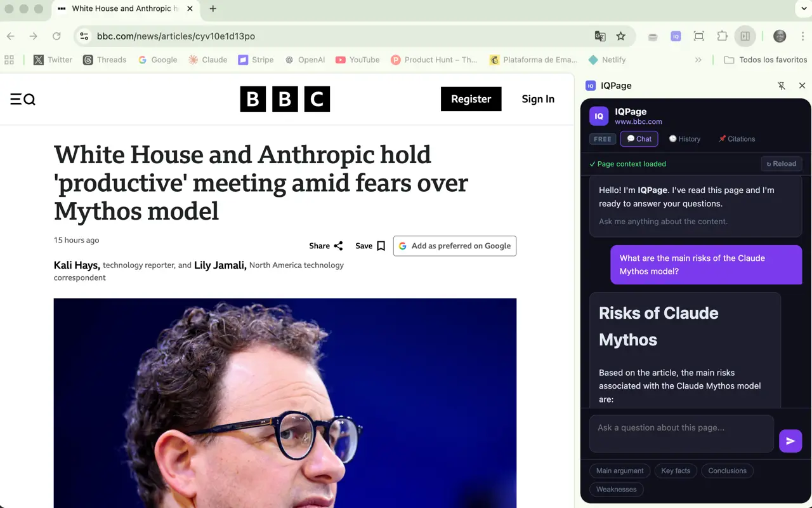Image resolution: width=812 pixels, height=508 pixels.
Task: Unpin the IQPage side panel
Action: 782,86
